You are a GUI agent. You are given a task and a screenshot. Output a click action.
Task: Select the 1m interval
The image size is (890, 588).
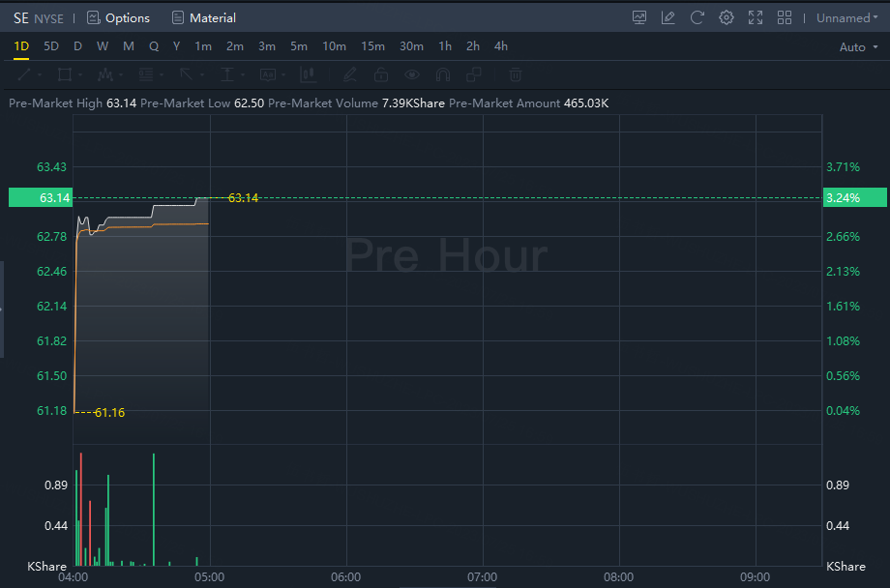point(203,46)
